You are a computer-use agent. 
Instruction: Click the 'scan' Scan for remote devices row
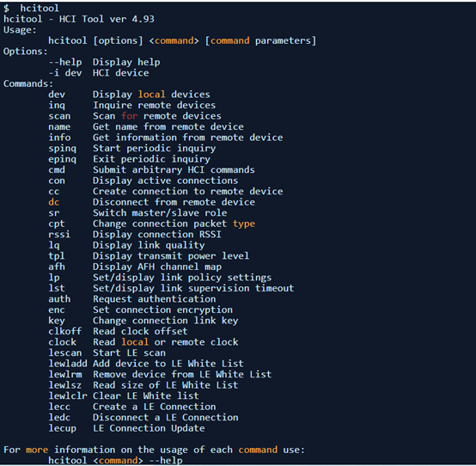(x=135, y=116)
